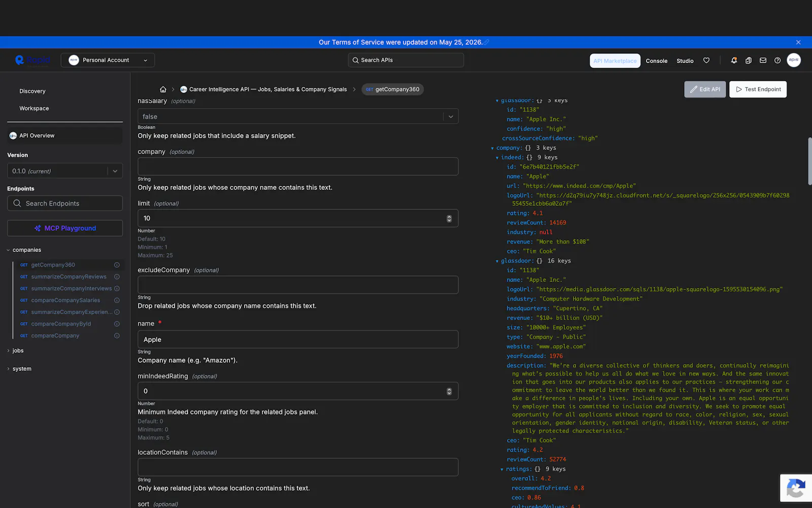Click info icon beside getCompany360

(x=117, y=265)
